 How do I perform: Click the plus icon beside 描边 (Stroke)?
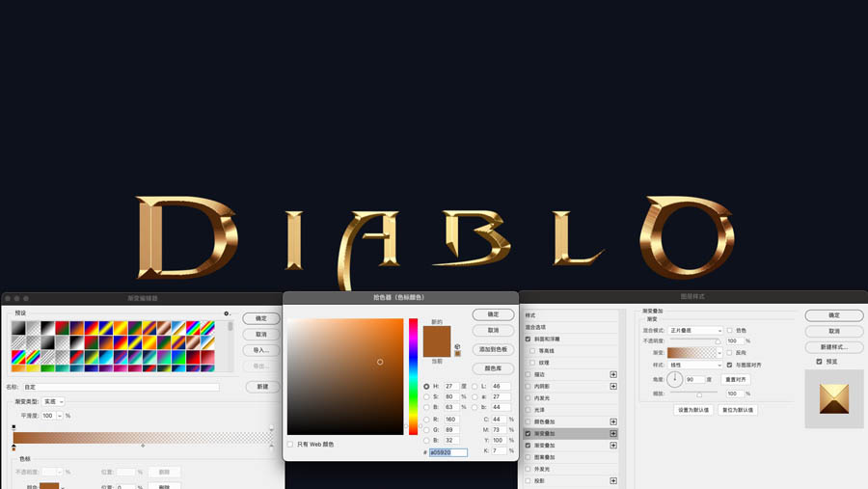(613, 374)
